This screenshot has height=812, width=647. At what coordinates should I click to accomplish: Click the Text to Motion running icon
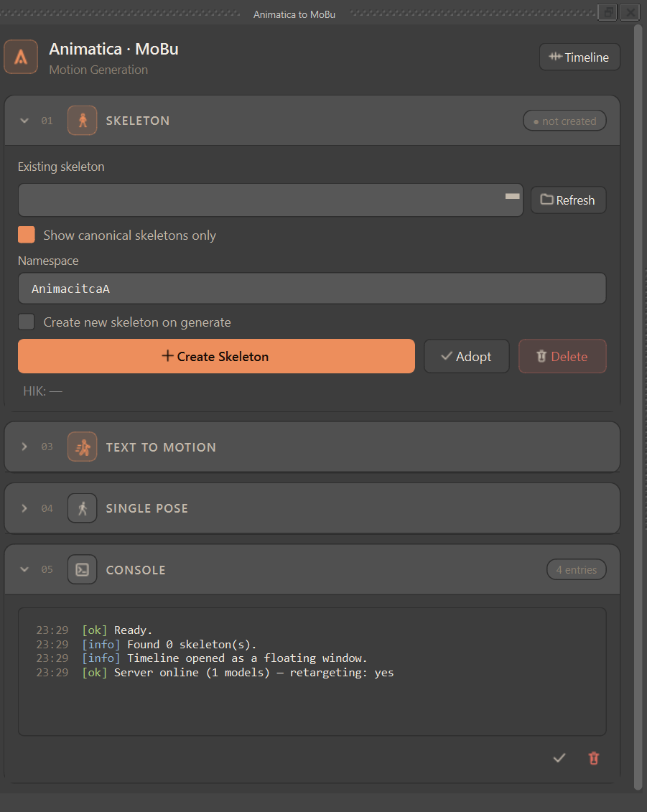tap(83, 447)
